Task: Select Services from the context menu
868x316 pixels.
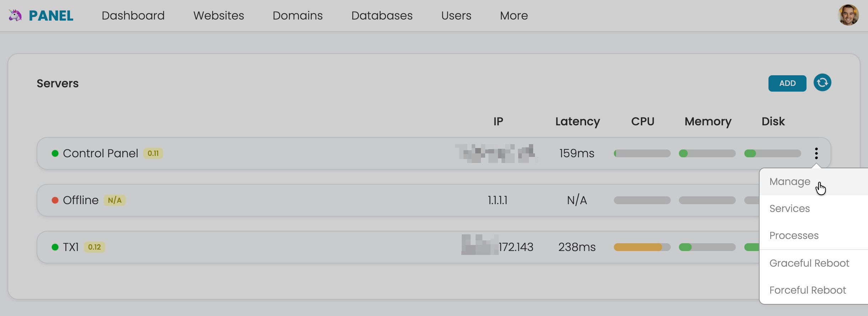Action: [789, 209]
